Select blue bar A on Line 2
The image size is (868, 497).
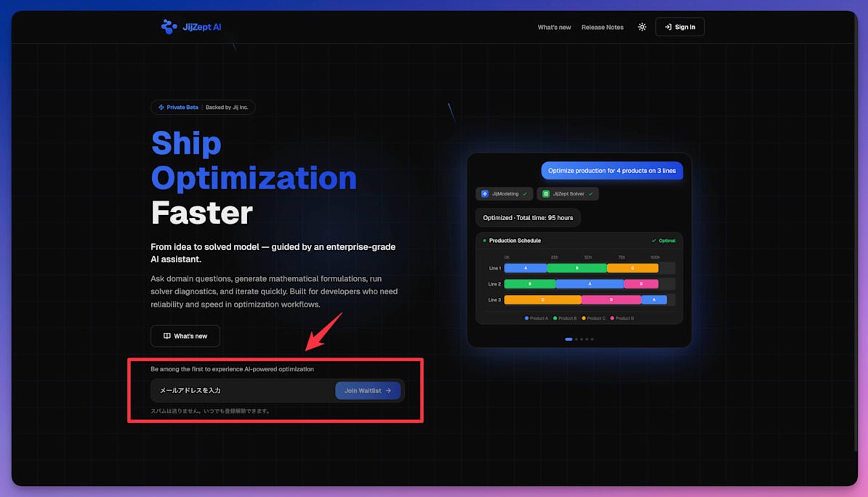590,284
